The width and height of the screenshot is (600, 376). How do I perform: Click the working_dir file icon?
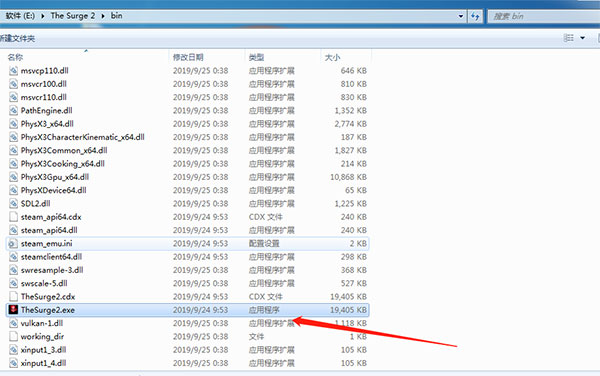[x=13, y=337]
